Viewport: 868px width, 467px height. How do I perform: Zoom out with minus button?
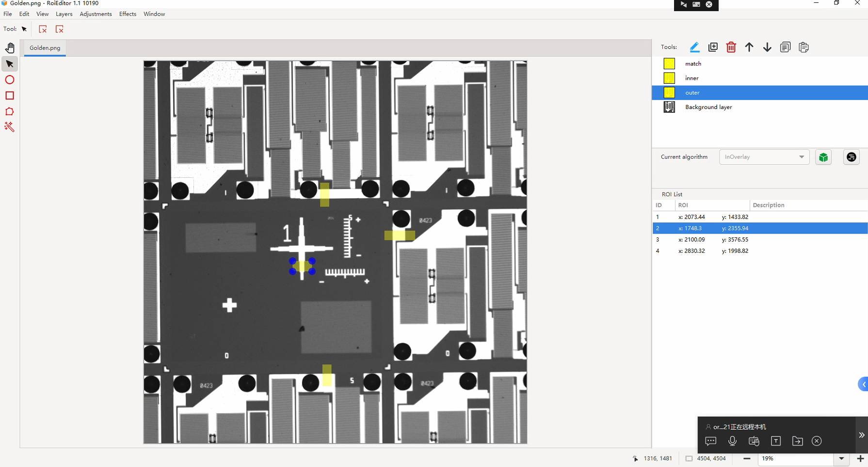pos(747,458)
